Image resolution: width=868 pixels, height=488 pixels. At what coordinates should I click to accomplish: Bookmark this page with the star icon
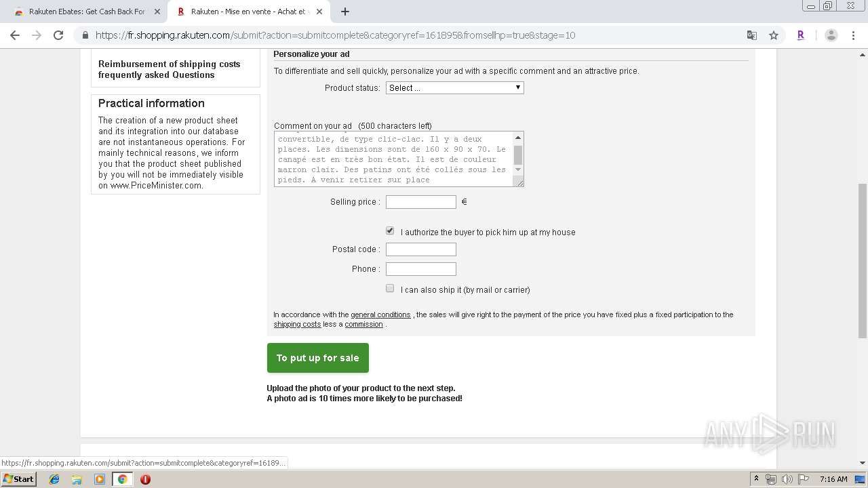pos(774,35)
